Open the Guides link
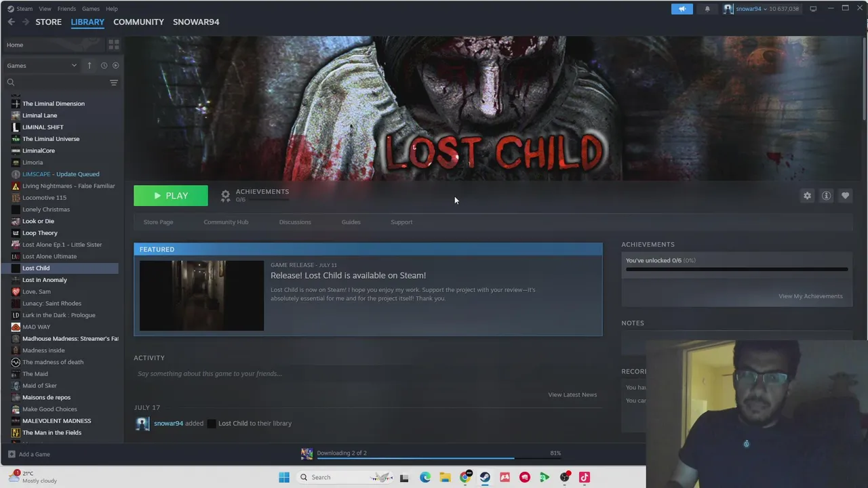Viewport: 868px width, 488px height. pos(351,222)
